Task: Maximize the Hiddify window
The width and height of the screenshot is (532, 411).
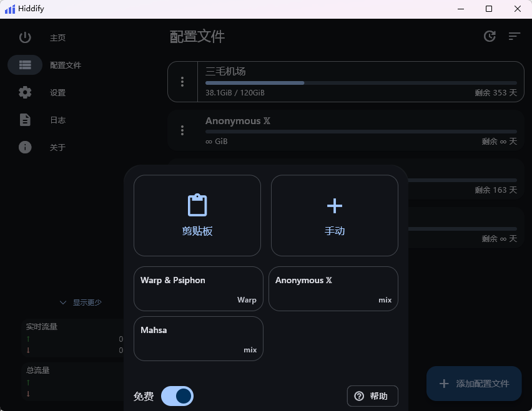Action: 489,9
